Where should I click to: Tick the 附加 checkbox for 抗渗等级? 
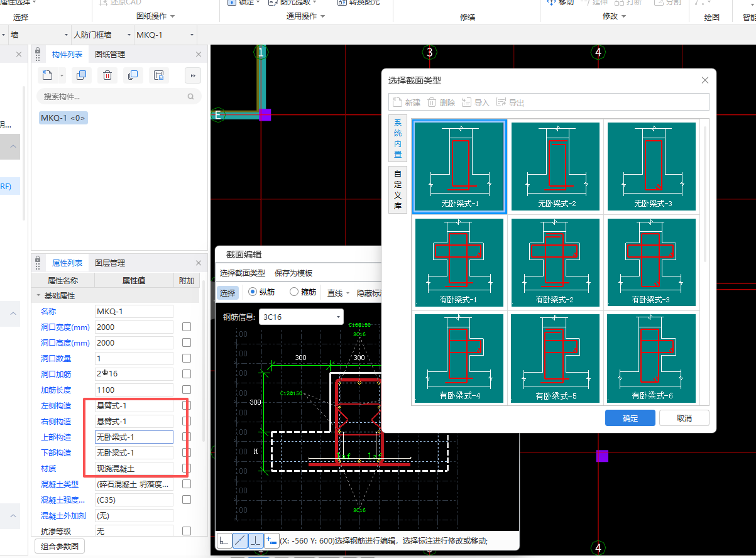click(187, 531)
